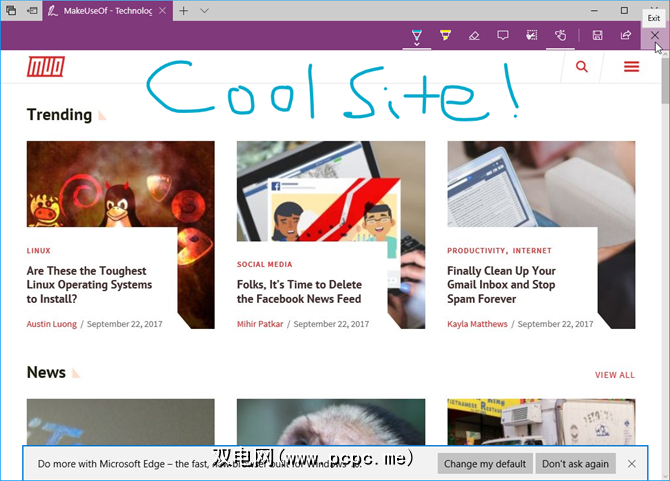Open the MUO hamburger menu
The width and height of the screenshot is (670, 481).
click(631, 67)
